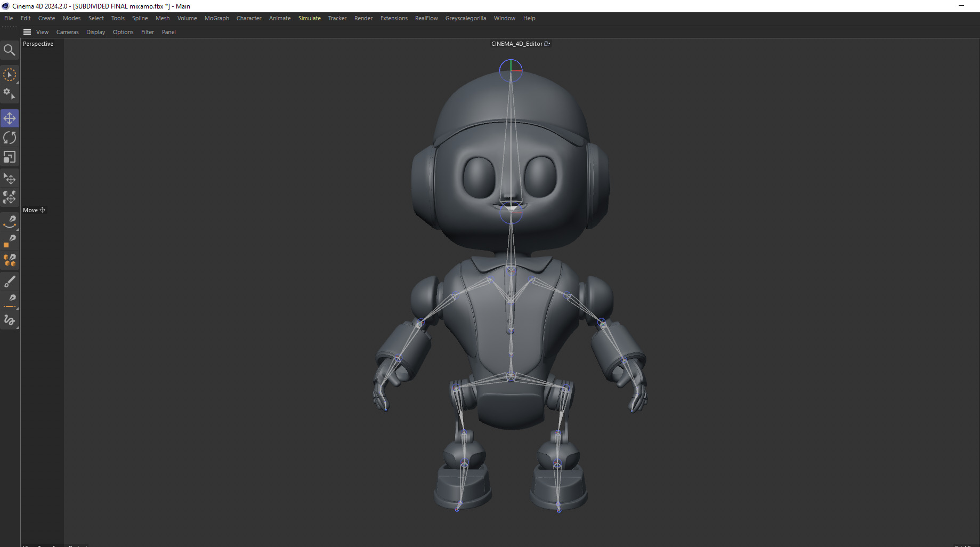The height and width of the screenshot is (547, 980).
Task: Open the MoGraph menu
Action: [x=217, y=18]
